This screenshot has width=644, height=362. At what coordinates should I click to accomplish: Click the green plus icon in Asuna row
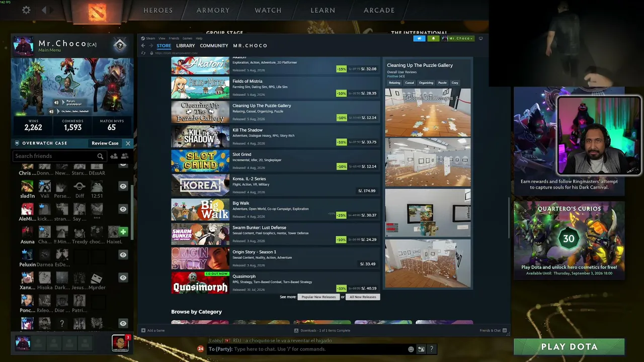pos(123,232)
